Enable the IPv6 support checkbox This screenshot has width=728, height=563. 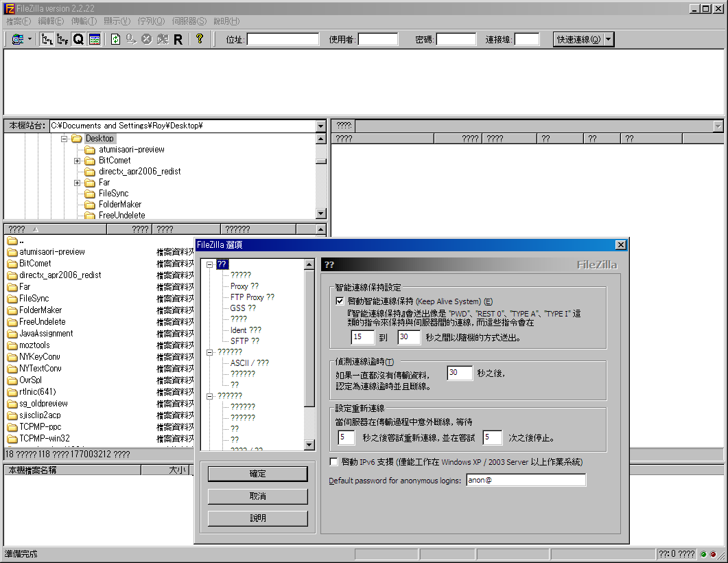tap(334, 462)
